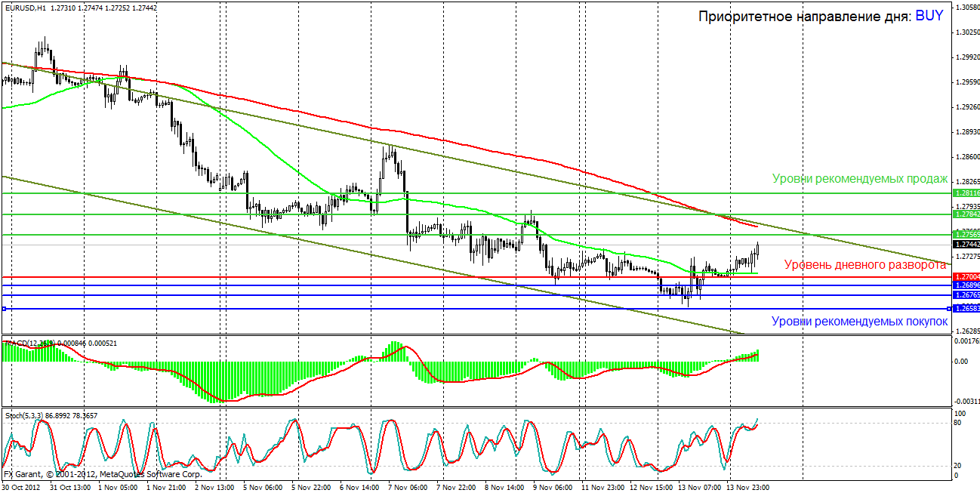Viewport: 980px width, 493px height.
Task: Click the black current price tag 1.27442
Action: (966, 245)
